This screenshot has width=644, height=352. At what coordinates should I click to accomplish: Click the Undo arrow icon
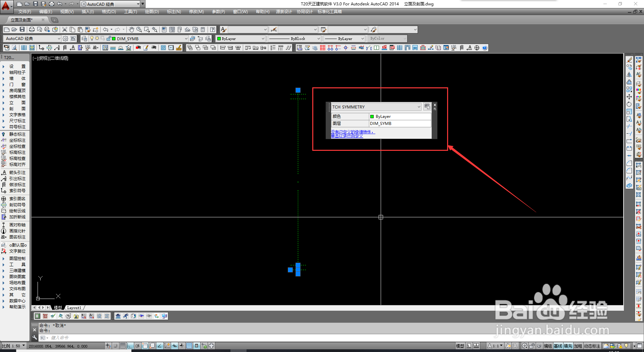pyautogui.click(x=106, y=30)
